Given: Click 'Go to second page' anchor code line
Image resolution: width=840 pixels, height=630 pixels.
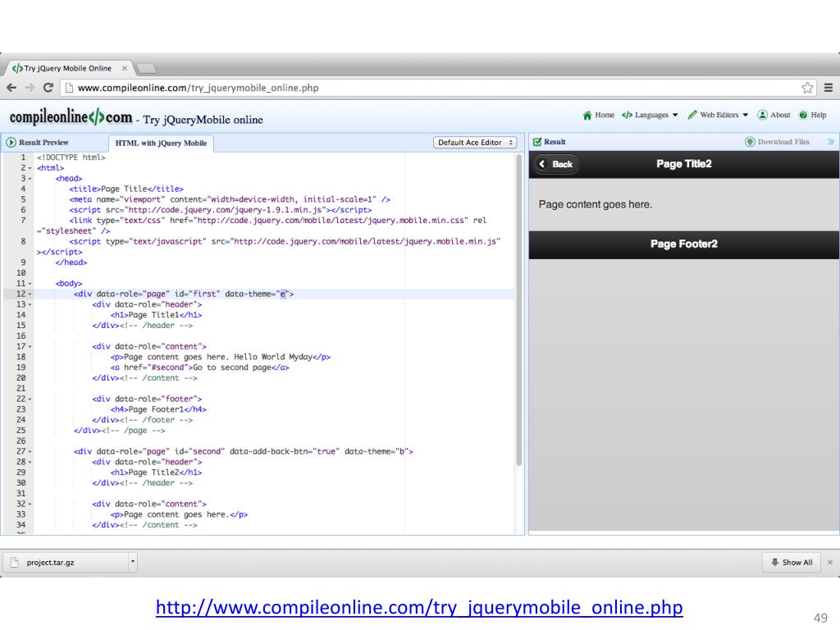Looking at the screenshot, I should pyautogui.click(x=200, y=367).
